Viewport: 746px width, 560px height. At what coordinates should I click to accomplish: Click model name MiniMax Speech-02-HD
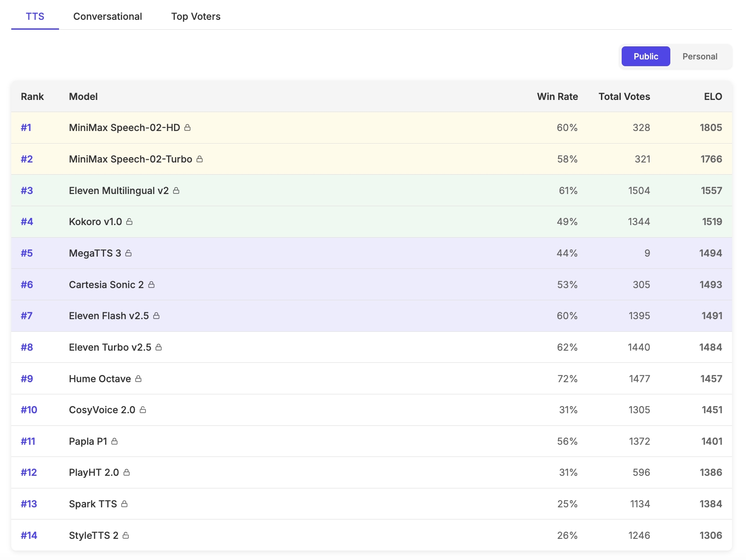(x=124, y=128)
